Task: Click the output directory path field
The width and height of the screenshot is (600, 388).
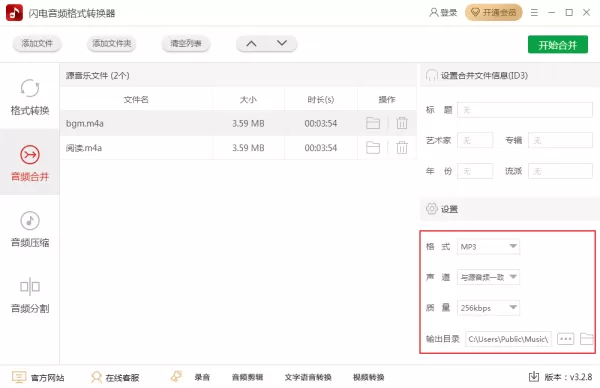Action: point(508,339)
